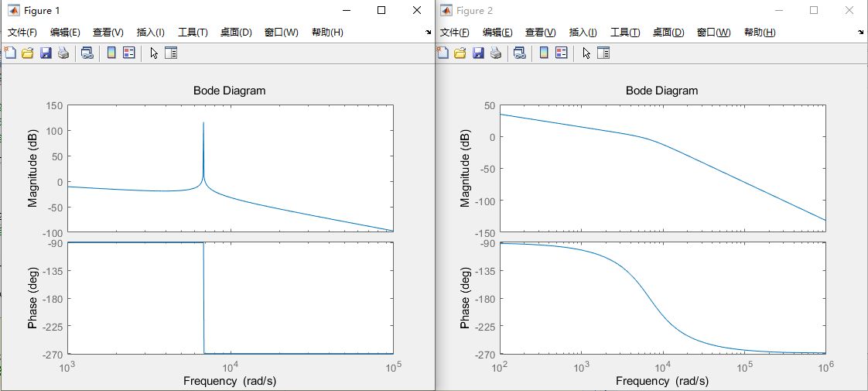Insert a legend in Figure 2
This screenshot has width=868, height=391.
(x=562, y=53)
